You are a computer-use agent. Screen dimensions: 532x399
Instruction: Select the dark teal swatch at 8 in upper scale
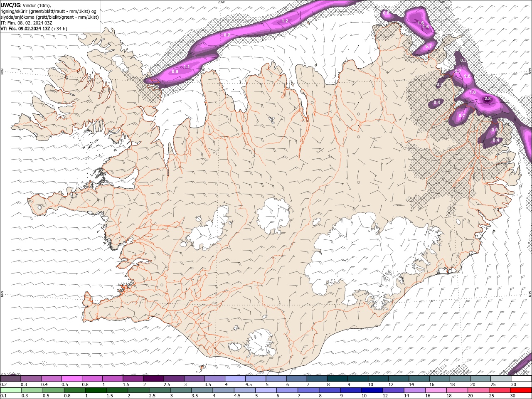(x=337, y=379)
